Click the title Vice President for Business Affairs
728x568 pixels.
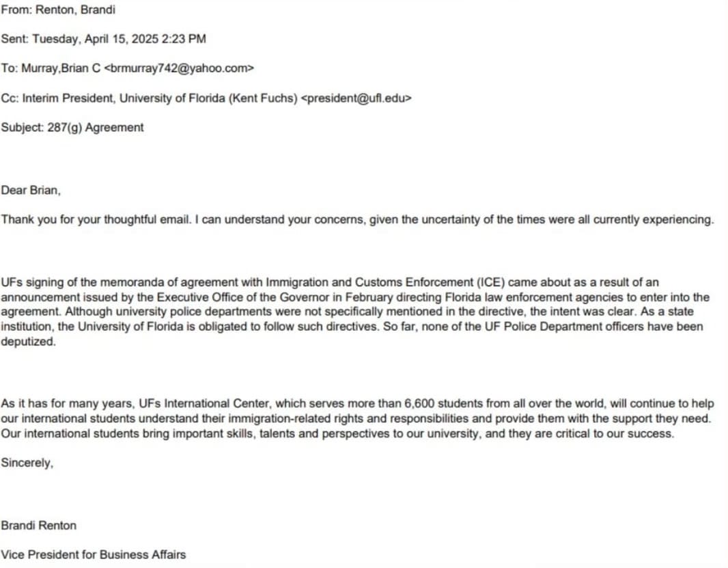point(94,554)
